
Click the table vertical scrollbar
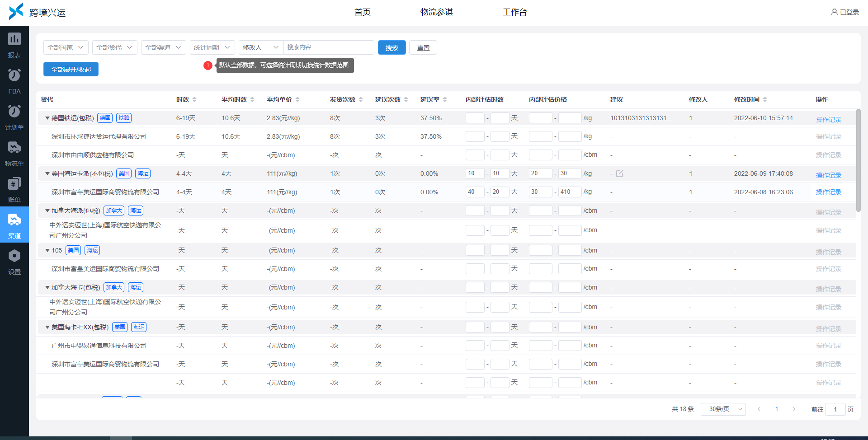click(x=858, y=160)
